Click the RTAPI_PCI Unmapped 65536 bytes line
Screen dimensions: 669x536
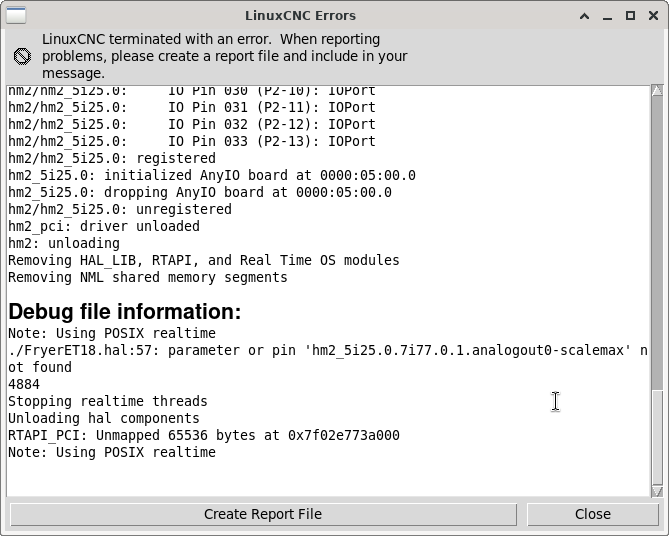point(203,435)
